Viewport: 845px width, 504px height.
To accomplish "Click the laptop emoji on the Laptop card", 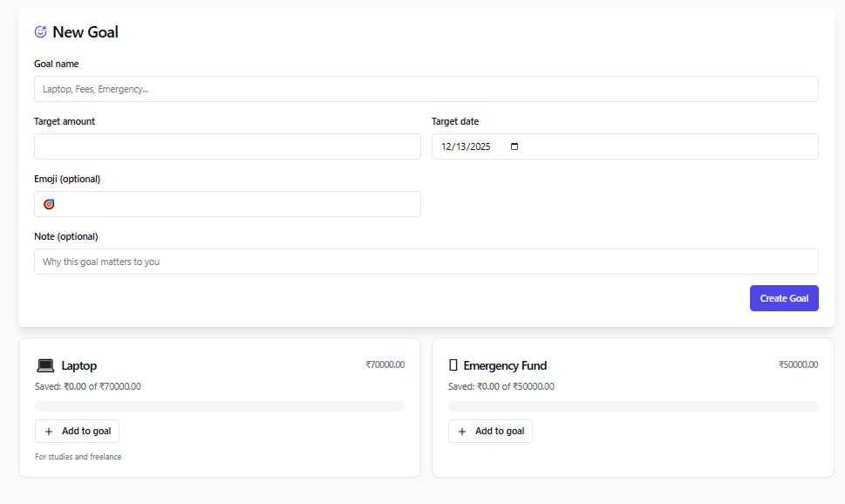I will [45, 365].
